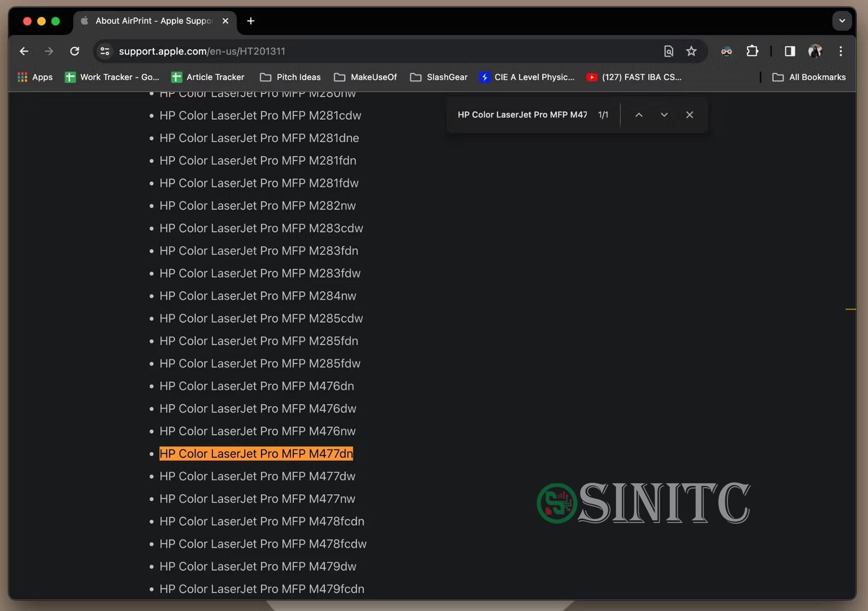Image resolution: width=868 pixels, height=611 pixels.
Task: Click HP Color LaserJet Pro MFP M283cdw
Action: 262,229
